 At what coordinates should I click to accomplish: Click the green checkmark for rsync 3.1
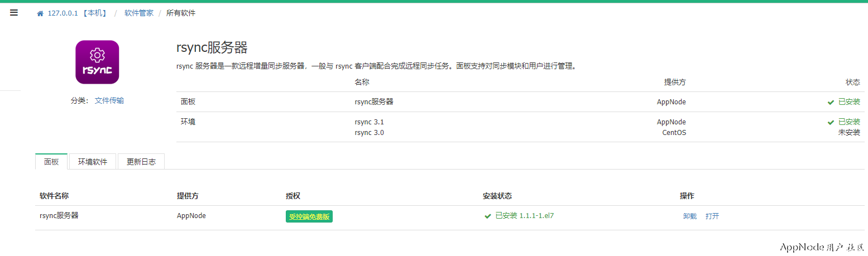point(831,122)
